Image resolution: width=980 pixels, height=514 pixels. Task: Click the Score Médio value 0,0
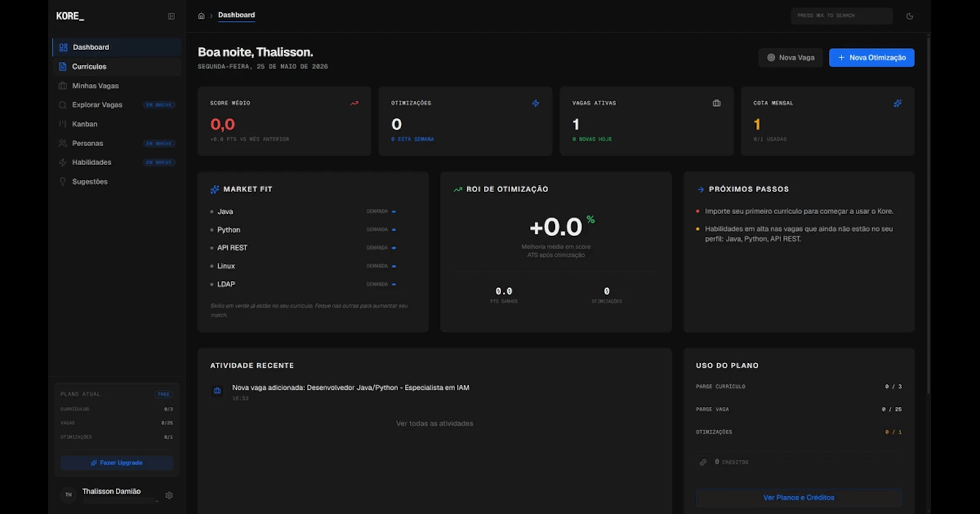222,125
